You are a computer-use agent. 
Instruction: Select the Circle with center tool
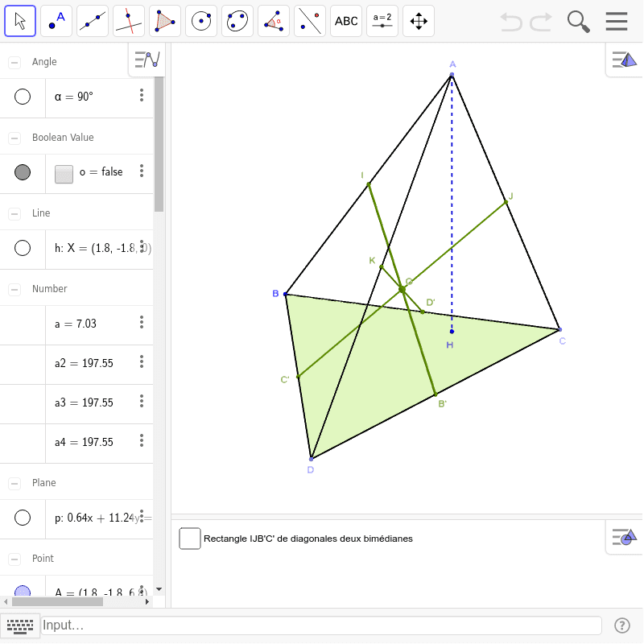click(201, 21)
